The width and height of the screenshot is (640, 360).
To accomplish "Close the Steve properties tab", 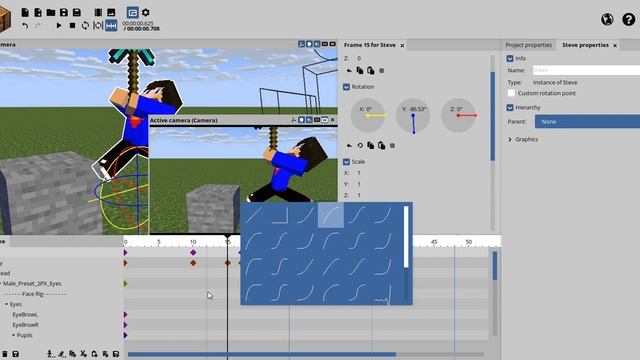I will (x=615, y=45).
